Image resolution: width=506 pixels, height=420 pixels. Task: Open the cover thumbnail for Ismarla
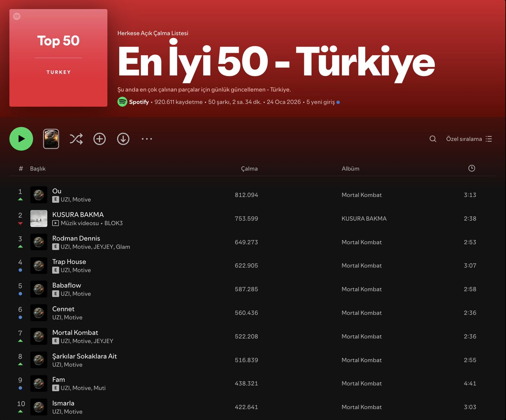39,407
